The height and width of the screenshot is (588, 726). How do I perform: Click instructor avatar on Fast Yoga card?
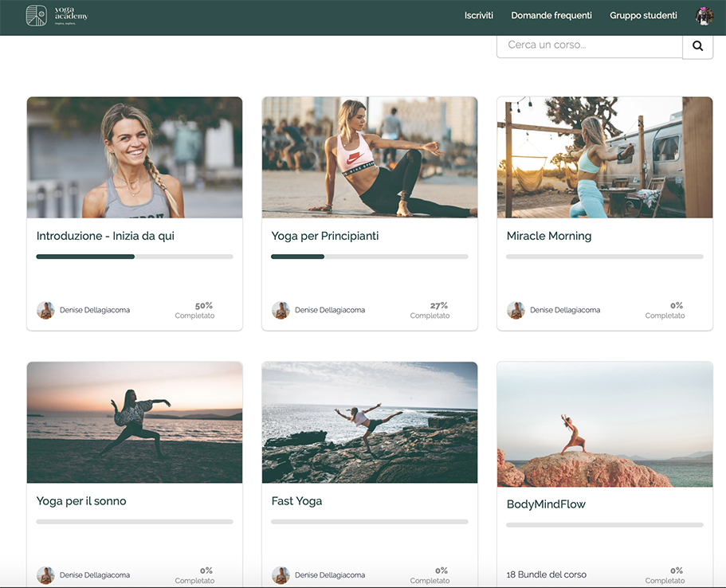(281, 574)
